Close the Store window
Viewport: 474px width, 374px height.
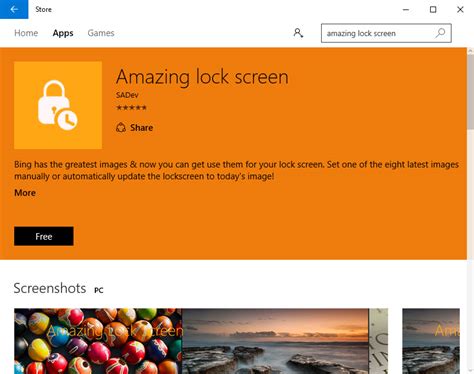tap(460, 9)
